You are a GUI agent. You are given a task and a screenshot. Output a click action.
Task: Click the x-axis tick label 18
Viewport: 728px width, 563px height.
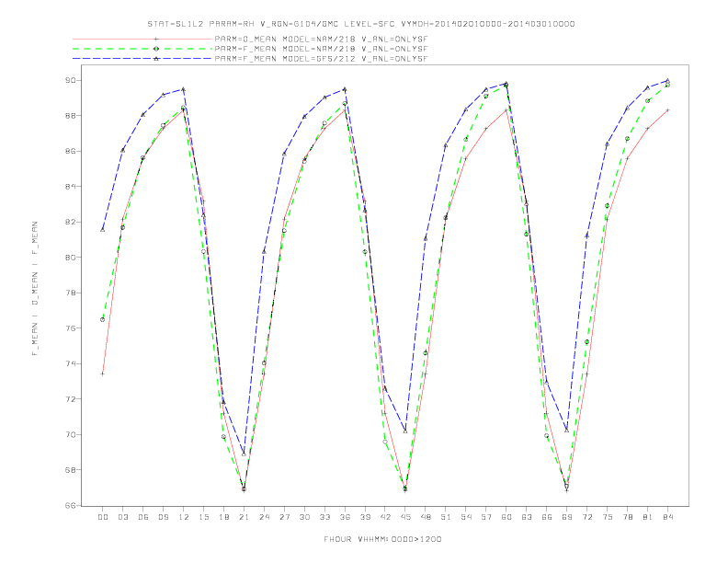223,517
